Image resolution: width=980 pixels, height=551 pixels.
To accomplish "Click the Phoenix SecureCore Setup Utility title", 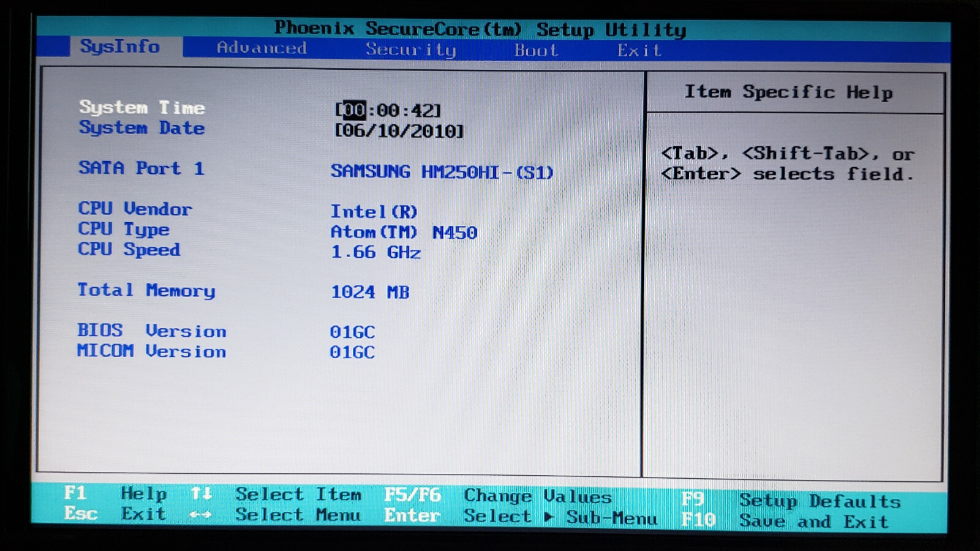I will pos(480,29).
